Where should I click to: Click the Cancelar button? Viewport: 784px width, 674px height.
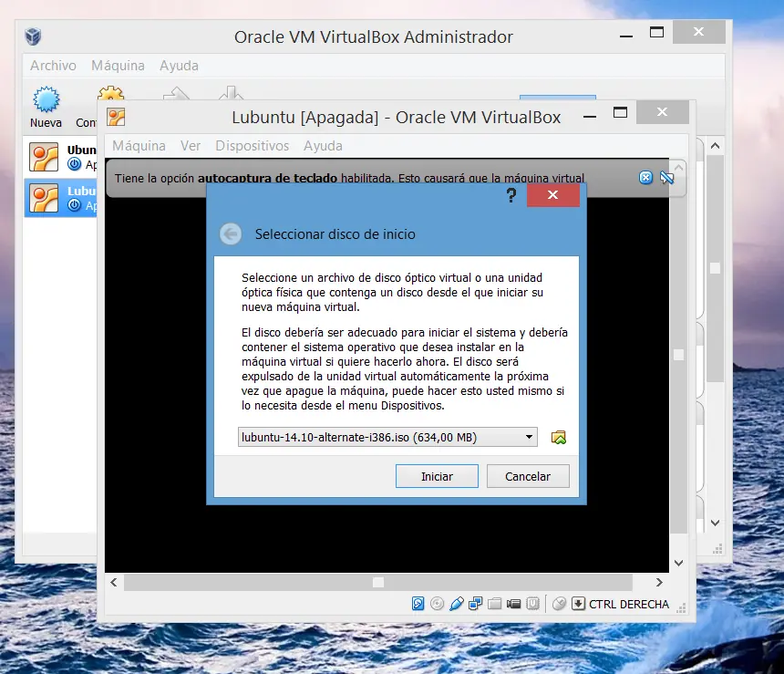[x=528, y=475]
